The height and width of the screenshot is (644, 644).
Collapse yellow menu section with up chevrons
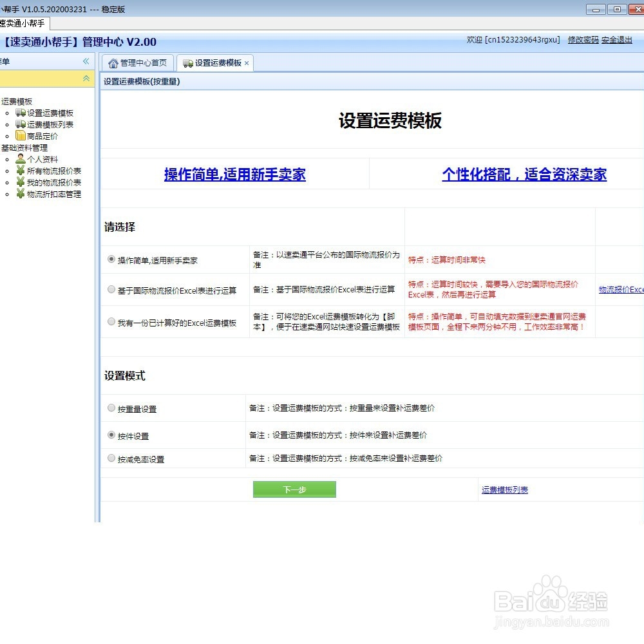tap(86, 78)
